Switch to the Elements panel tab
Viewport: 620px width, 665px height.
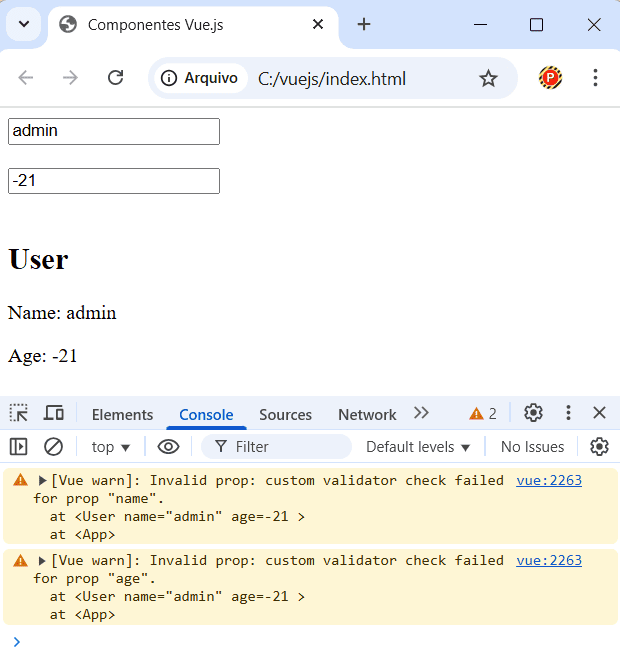123,414
